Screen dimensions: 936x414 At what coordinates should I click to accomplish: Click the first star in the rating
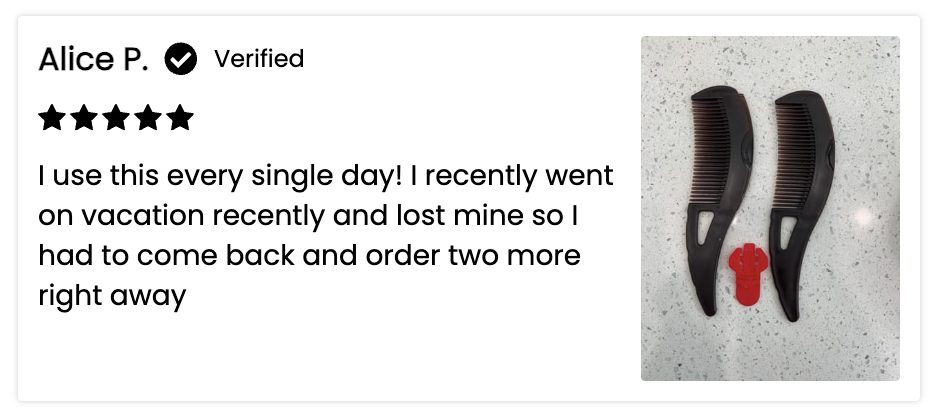(52, 118)
